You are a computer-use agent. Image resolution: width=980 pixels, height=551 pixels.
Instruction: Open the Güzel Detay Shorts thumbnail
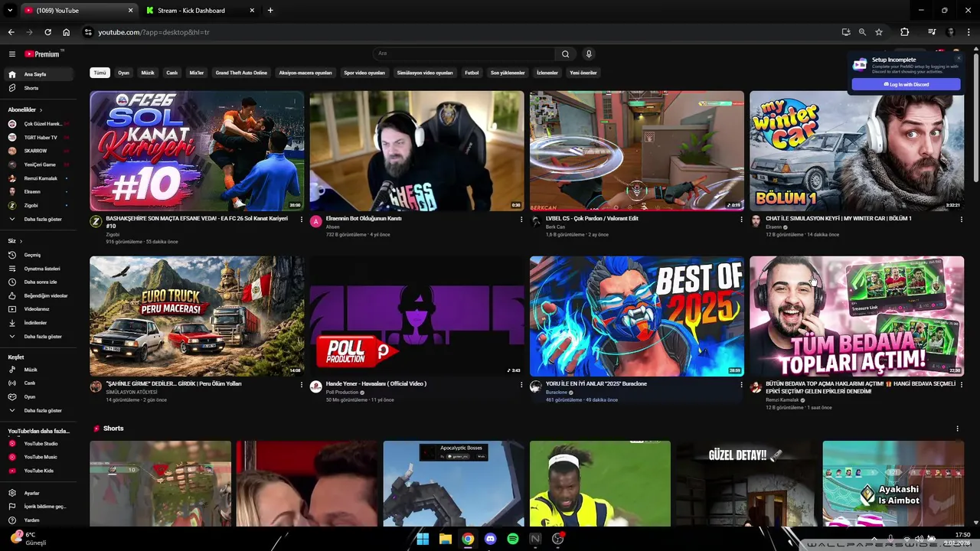click(x=746, y=484)
